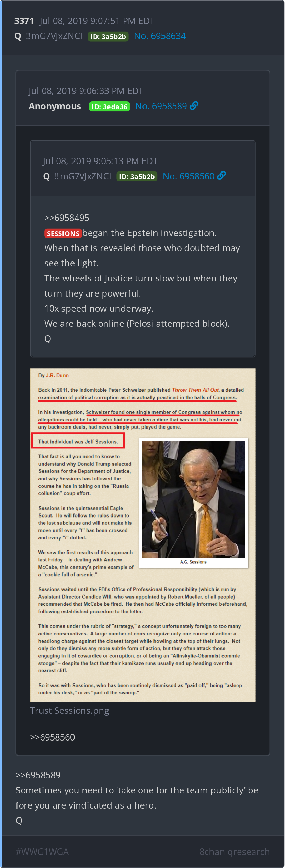Click the ID: 3a5b2b badge in top header
The width and height of the screenshot is (285, 868).
pyautogui.click(x=108, y=36)
